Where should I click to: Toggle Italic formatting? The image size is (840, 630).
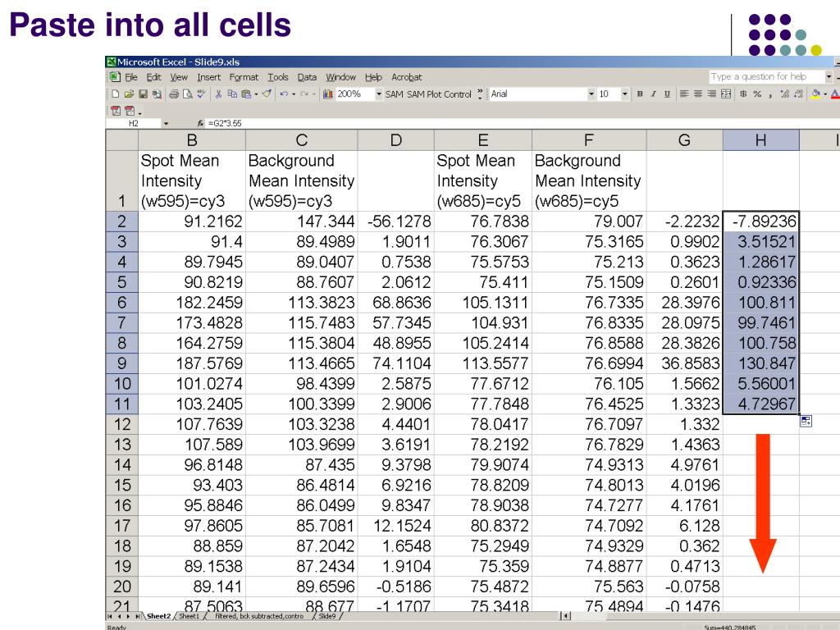coord(653,94)
